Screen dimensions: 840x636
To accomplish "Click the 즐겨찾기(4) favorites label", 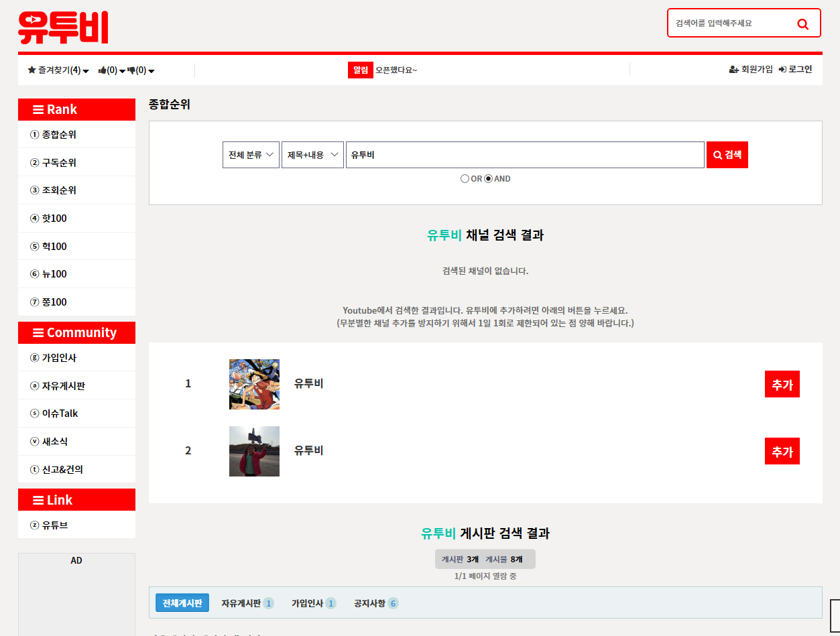I will pyautogui.click(x=60, y=70).
